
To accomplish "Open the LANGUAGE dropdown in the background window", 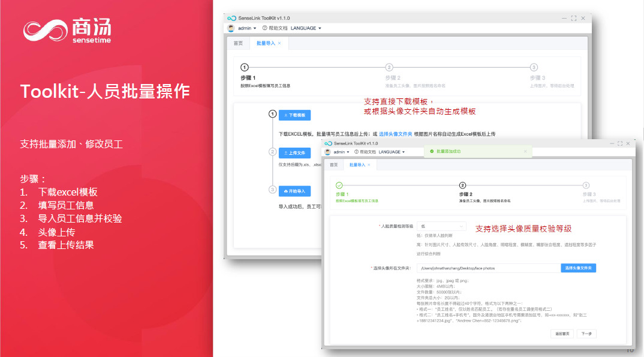I will pyautogui.click(x=306, y=28).
